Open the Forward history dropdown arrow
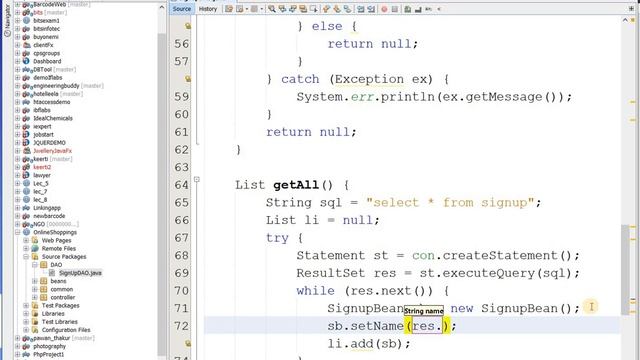 pos(262,9)
